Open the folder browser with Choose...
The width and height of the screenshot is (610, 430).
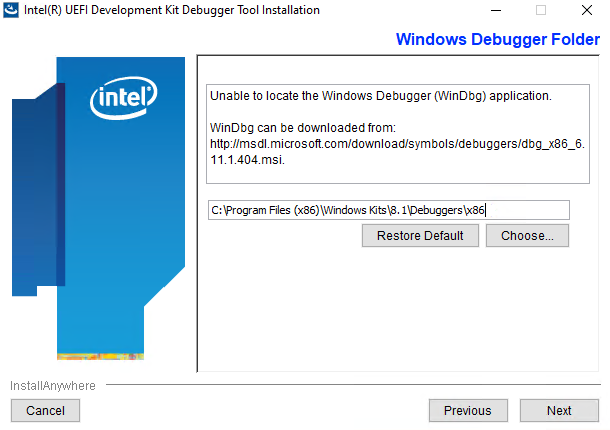point(527,236)
